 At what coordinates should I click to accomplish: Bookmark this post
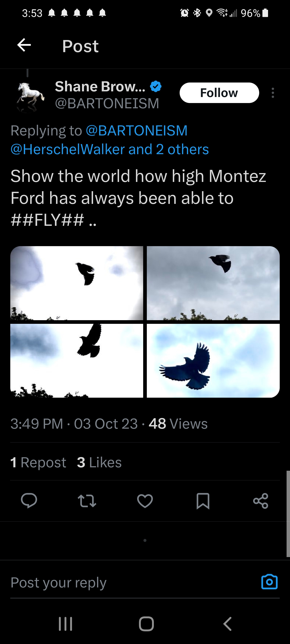click(203, 501)
